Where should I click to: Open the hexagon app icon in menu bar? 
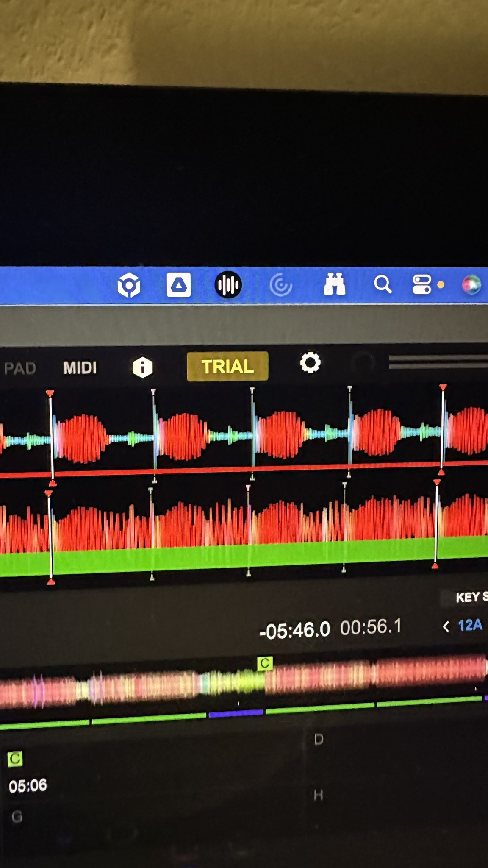(129, 285)
